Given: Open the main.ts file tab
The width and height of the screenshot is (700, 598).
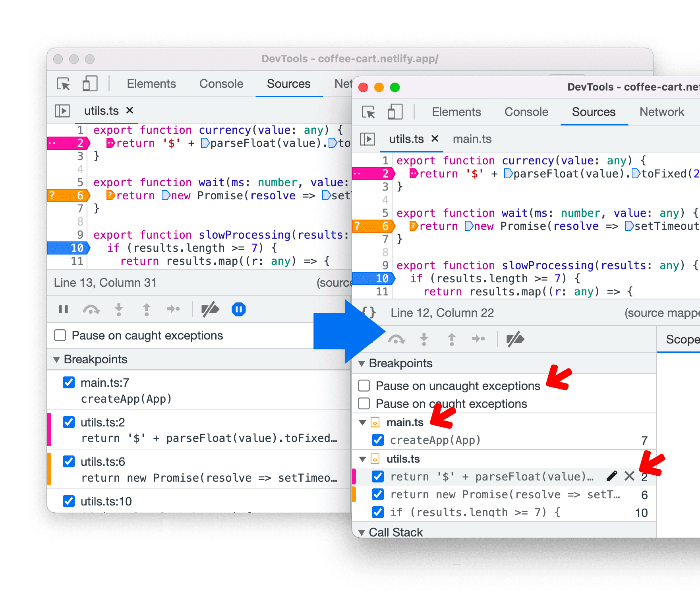Looking at the screenshot, I should pos(472,139).
